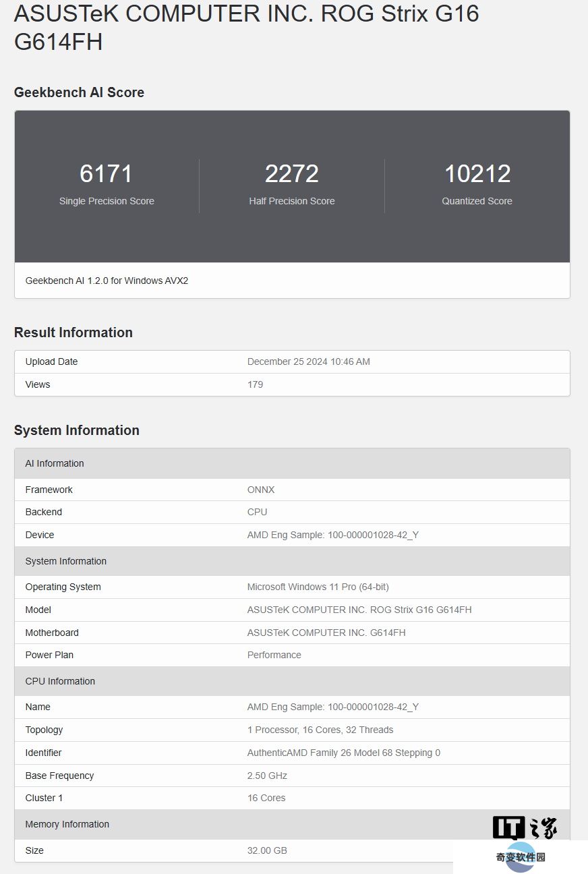The height and width of the screenshot is (874, 588).
Task: Select the 2272 half precision score
Action: 292,174
